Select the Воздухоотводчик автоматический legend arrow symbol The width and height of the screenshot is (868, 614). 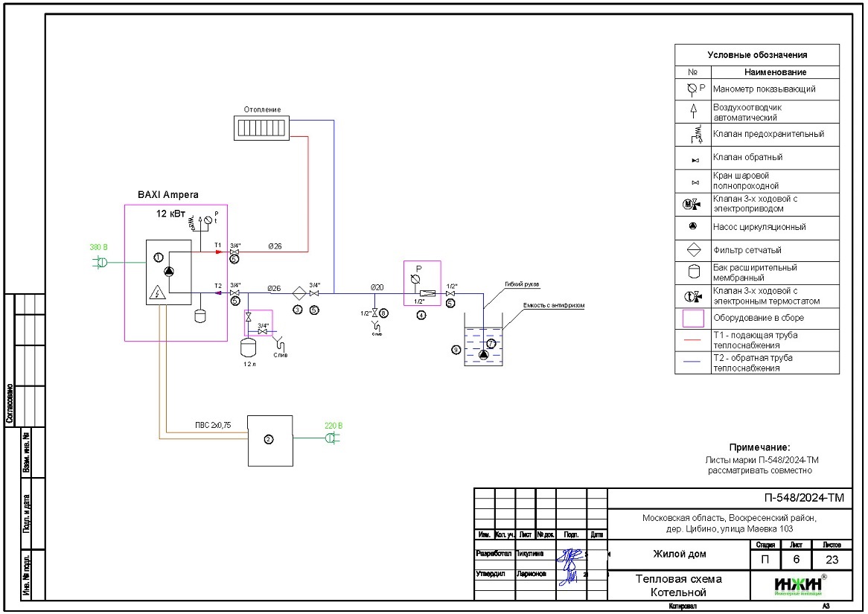pos(692,112)
